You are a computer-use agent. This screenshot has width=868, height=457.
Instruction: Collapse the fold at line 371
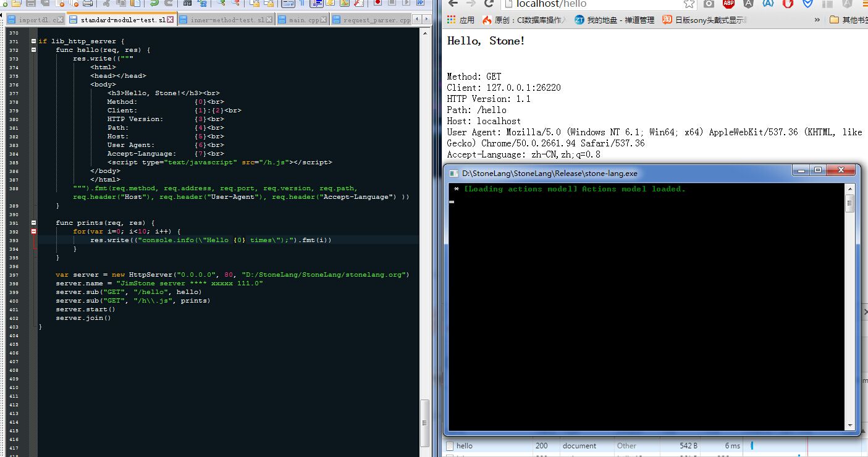pyautogui.click(x=33, y=41)
